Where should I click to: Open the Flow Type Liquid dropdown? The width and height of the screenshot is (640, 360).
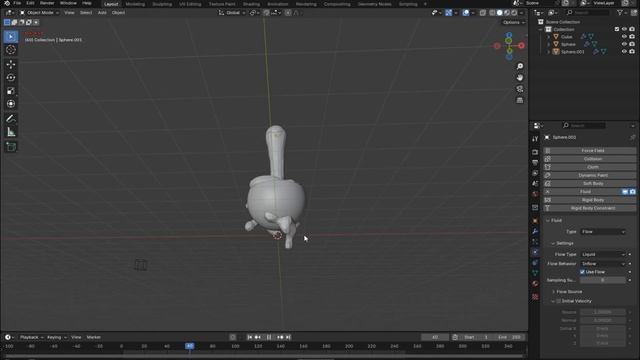(603, 254)
